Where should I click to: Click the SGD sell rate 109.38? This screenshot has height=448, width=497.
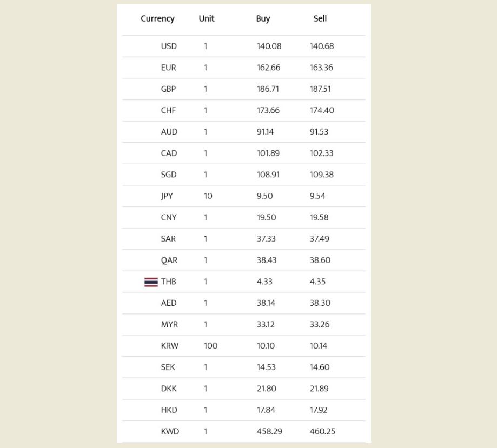click(322, 175)
